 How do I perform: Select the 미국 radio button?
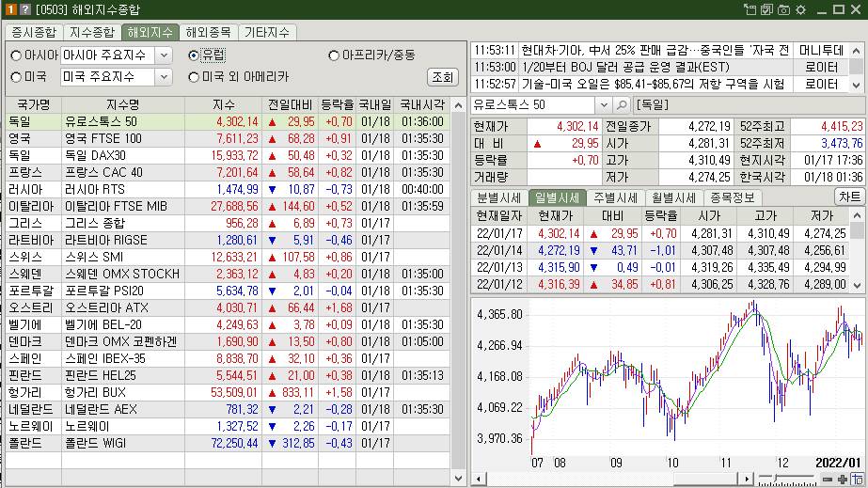pos(16,77)
